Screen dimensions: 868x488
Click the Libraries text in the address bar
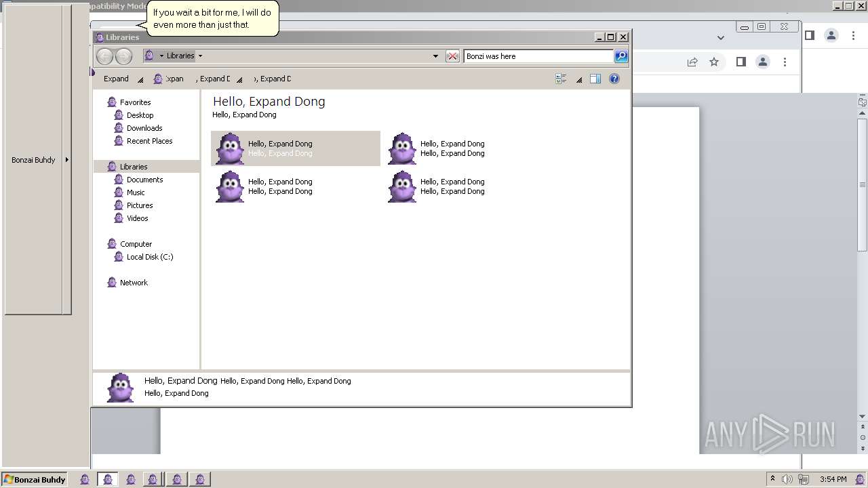180,56
